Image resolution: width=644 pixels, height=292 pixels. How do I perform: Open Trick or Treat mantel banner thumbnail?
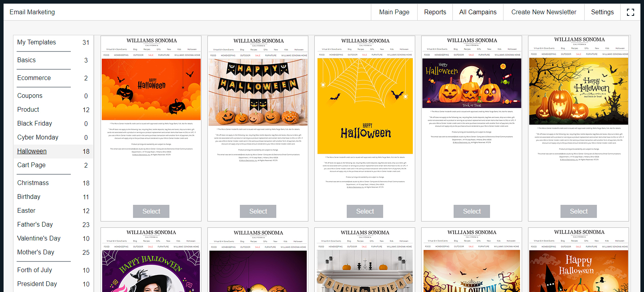tap(365, 260)
